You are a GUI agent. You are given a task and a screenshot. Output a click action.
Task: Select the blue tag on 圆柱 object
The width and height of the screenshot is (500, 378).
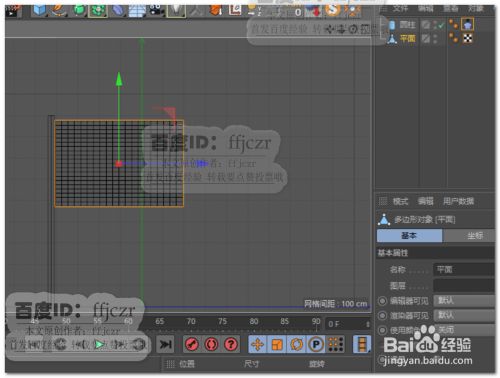pos(467,24)
